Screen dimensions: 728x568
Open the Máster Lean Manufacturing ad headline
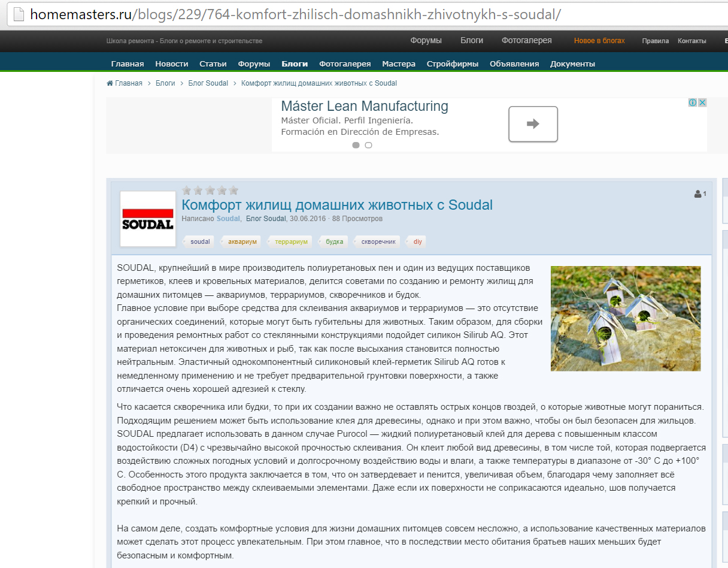click(365, 106)
